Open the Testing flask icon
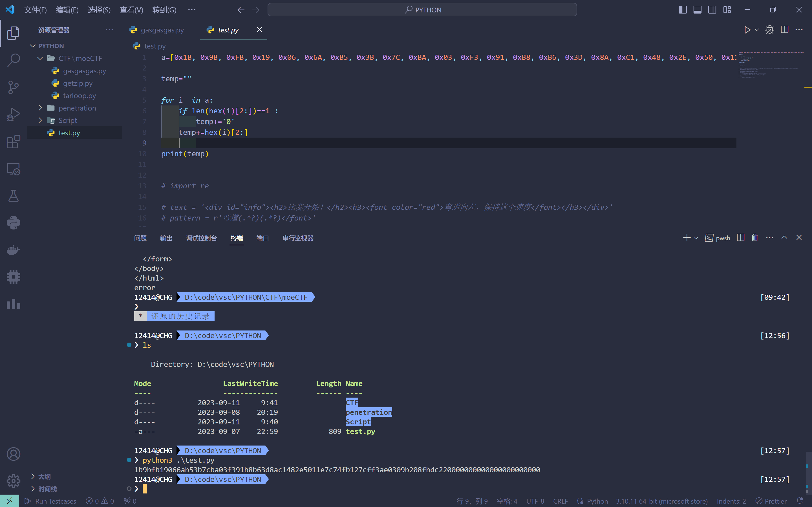The width and height of the screenshot is (812, 507). coord(14,196)
